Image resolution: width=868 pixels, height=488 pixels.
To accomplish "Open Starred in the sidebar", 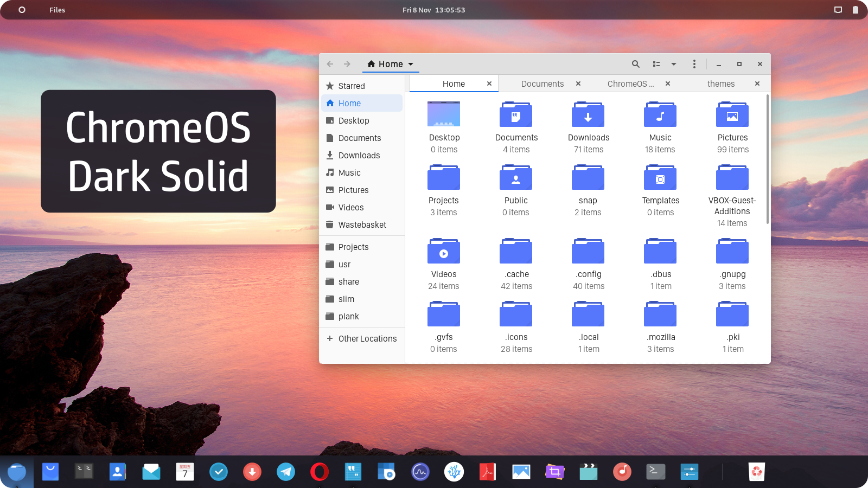I will [362, 86].
